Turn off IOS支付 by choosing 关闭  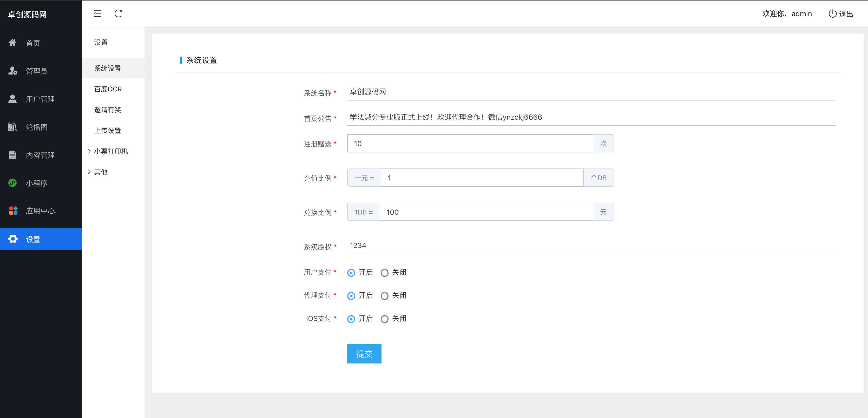[384, 319]
